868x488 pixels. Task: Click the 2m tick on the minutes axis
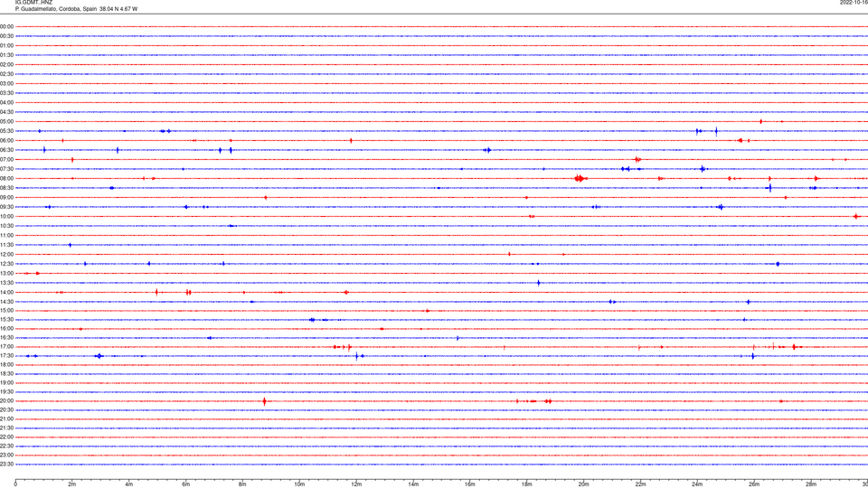[x=72, y=484]
